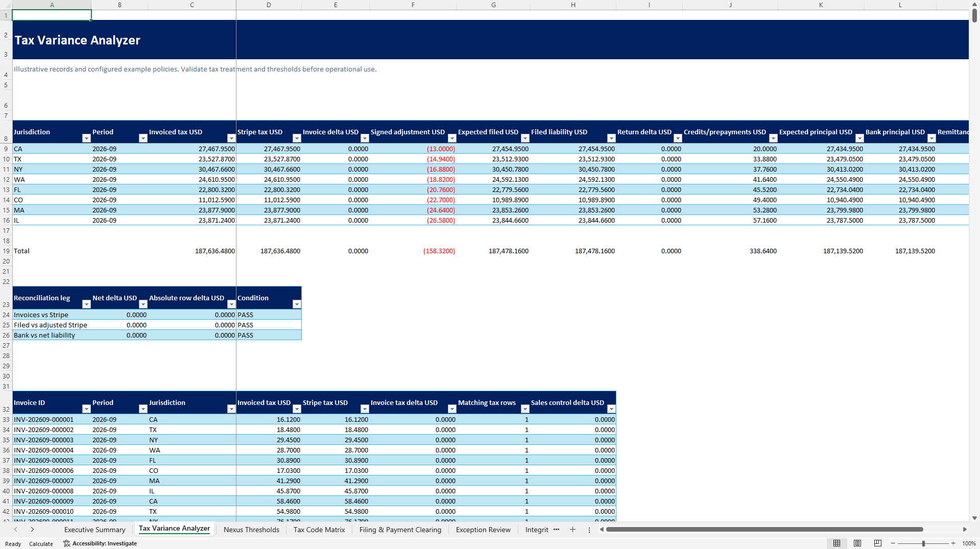Screen dimensions: 980x549
Task: Open Exception Review sheet tab
Action: pos(483,530)
